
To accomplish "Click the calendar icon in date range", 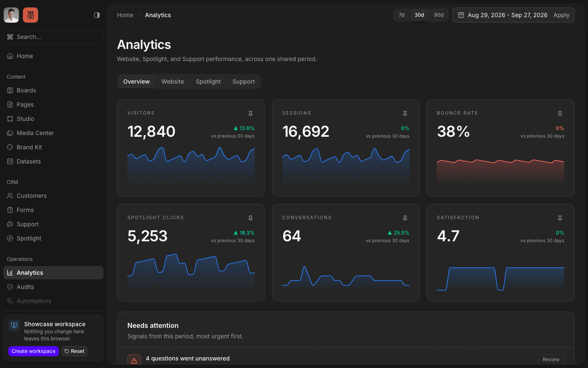I will coord(461,15).
